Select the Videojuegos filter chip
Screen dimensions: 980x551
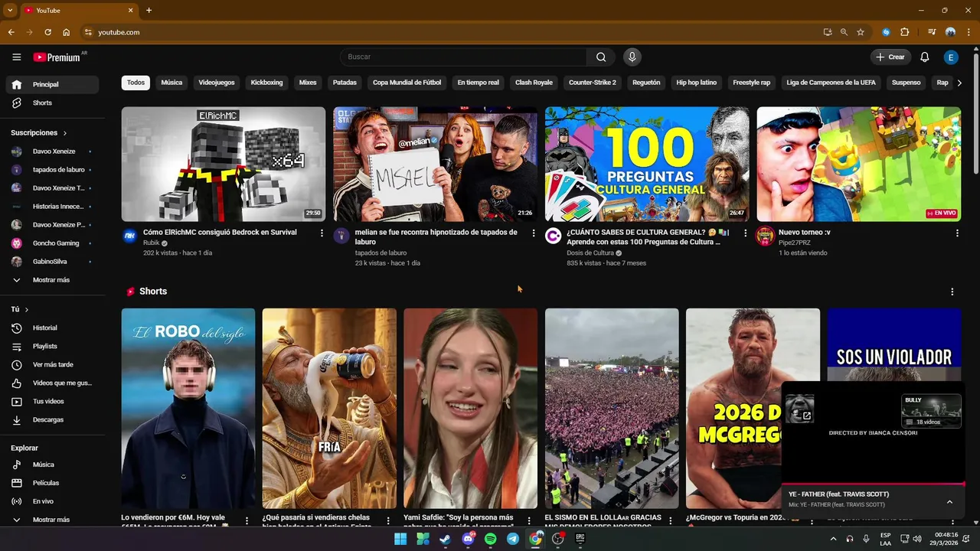217,83
